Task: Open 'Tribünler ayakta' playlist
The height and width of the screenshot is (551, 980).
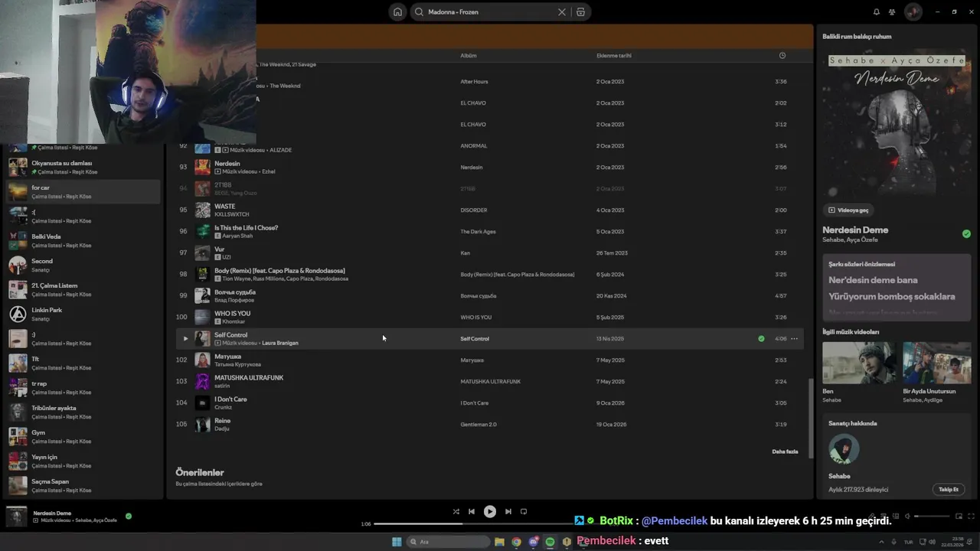Action: [83, 412]
